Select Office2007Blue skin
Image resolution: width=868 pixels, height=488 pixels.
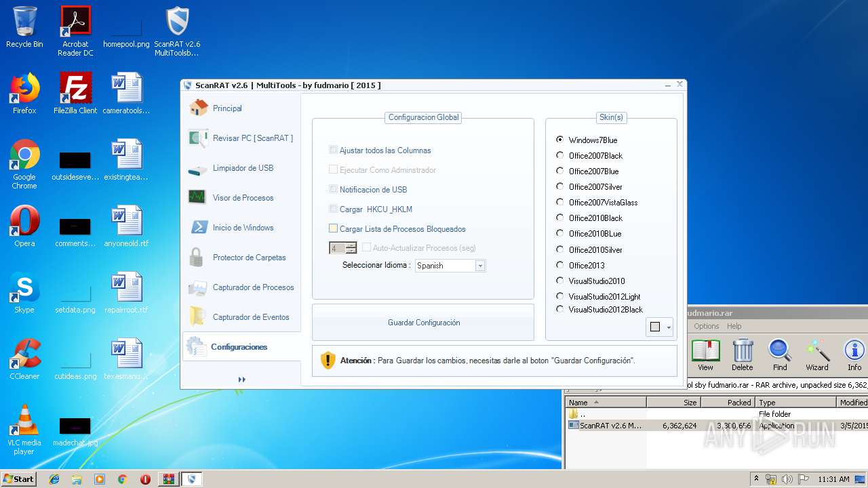[x=559, y=171]
